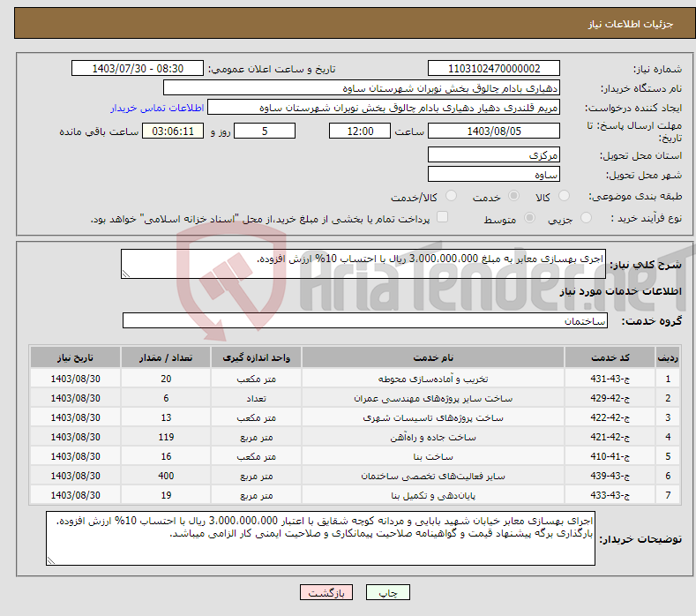Click the شرح کلی نیاز text area
The height and width of the screenshot is (616, 696).
363,264
